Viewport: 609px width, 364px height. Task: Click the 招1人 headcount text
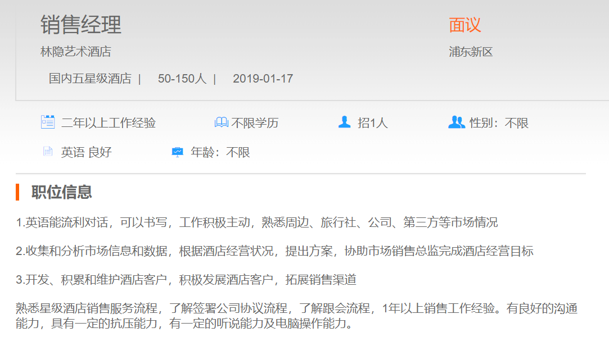tap(373, 123)
